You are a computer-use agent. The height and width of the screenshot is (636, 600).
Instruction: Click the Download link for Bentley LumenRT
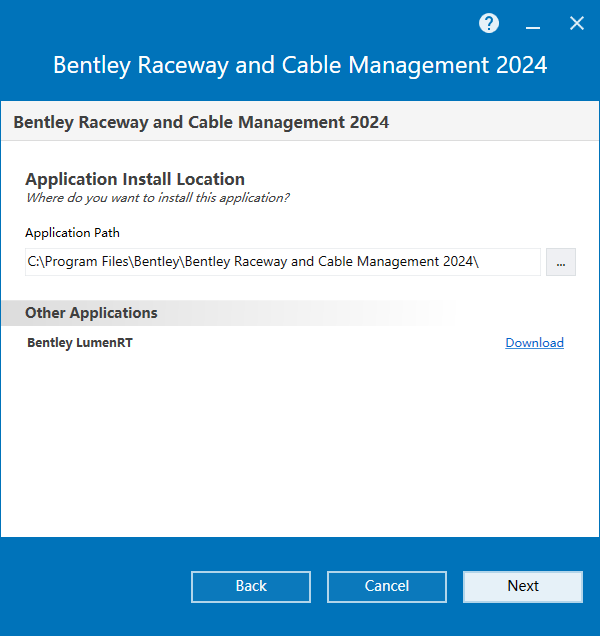click(x=534, y=343)
